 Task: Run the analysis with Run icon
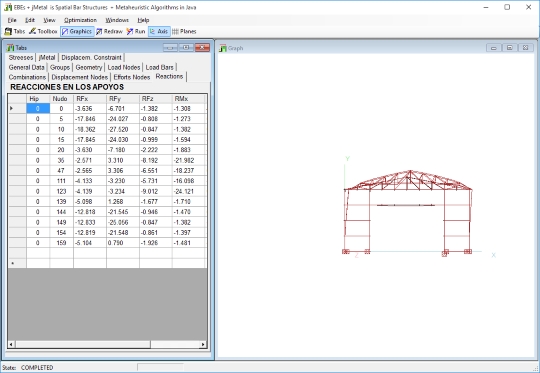tap(136, 31)
